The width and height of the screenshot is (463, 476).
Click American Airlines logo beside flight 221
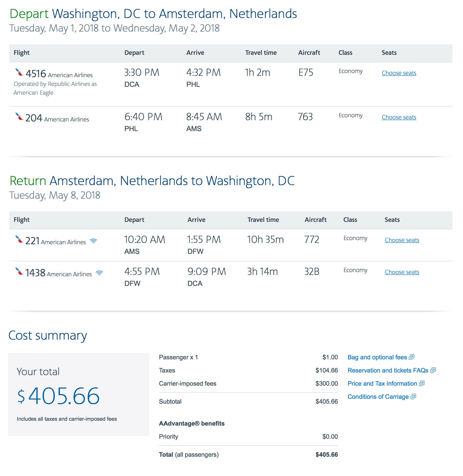tap(19, 239)
